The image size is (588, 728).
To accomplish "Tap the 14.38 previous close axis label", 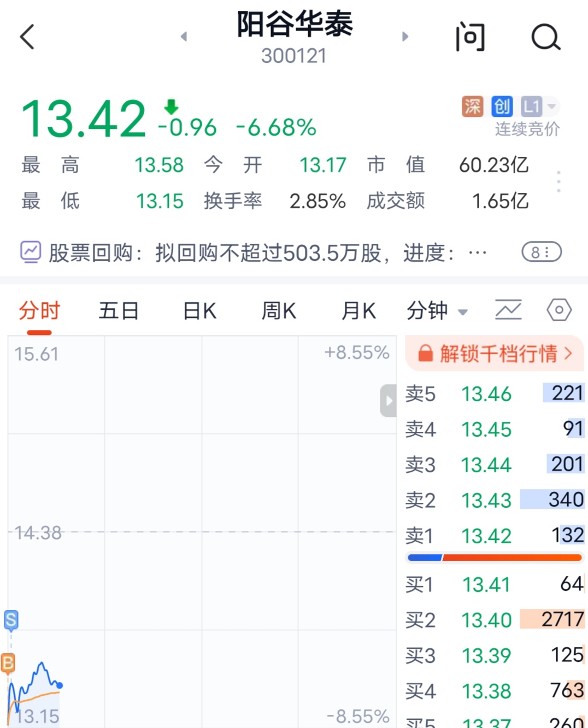I will [38, 532].
